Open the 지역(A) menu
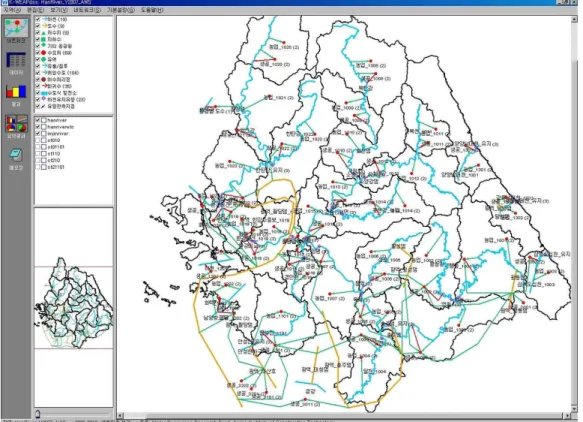This screenshot has height=422, width=583. click(x=12, y=10)
